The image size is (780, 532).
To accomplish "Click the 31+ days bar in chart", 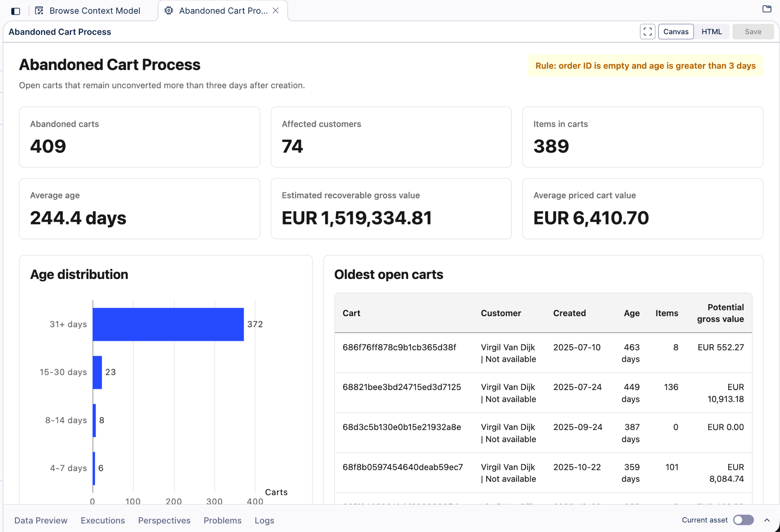I will 168,324.
